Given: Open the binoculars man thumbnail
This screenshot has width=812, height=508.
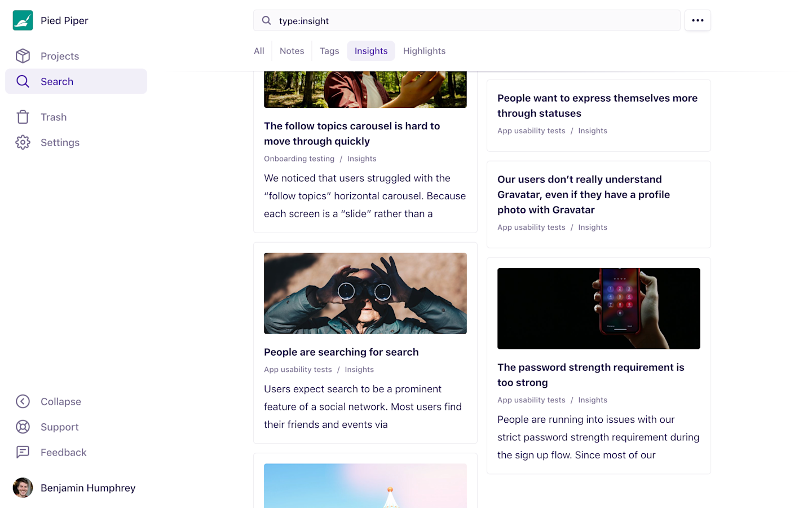Looking at the screenshot, I should click(365, 293).
